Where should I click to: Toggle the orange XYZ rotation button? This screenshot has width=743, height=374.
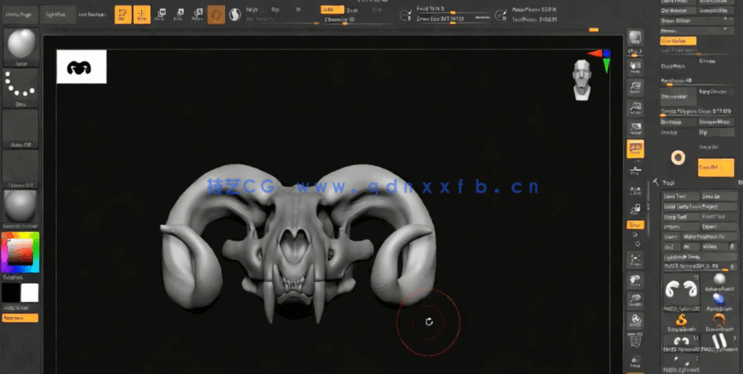point(635,225)
